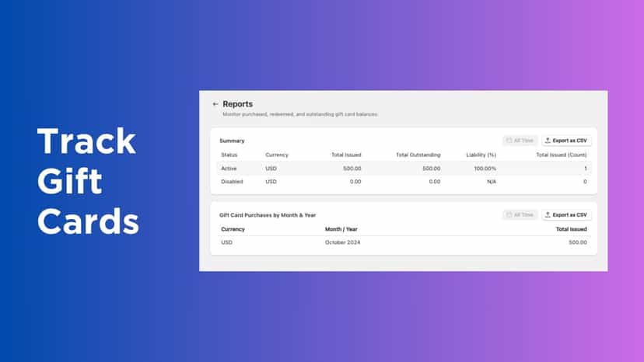Image resolution: width=644 pixels, height=362 pixels.
Task: Click the USD cell in the October 2024 row
Action: coord(226,242)
